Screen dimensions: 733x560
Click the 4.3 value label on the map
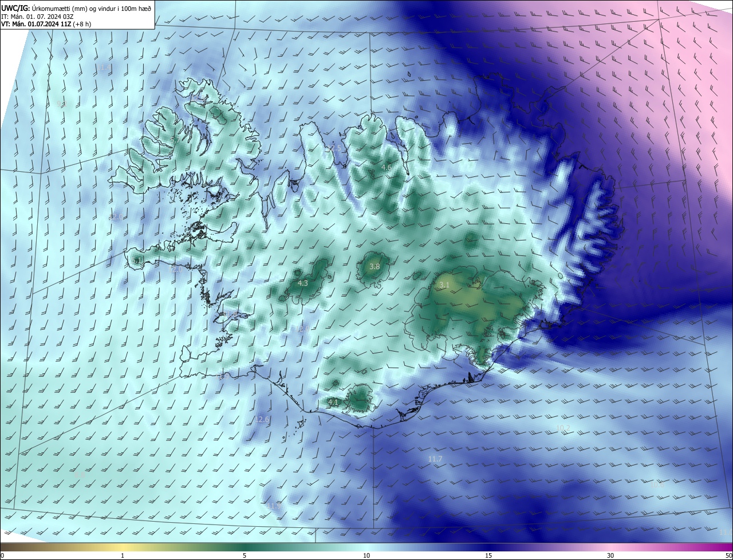pyautogui.click(x=303, y=283)
